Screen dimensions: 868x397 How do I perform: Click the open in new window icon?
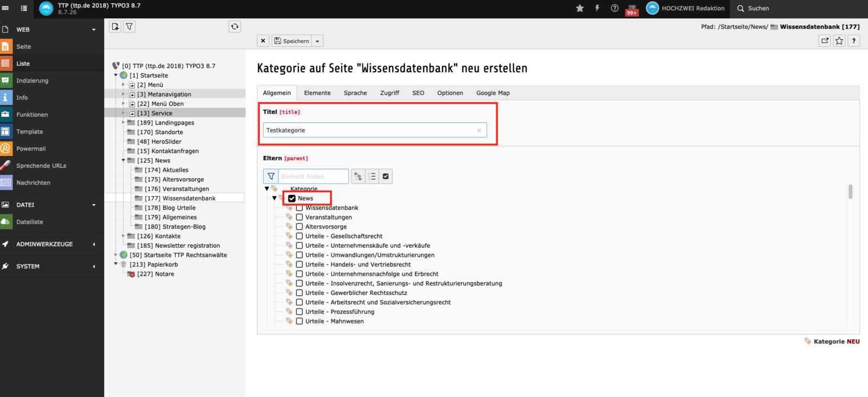click(825, 41)
